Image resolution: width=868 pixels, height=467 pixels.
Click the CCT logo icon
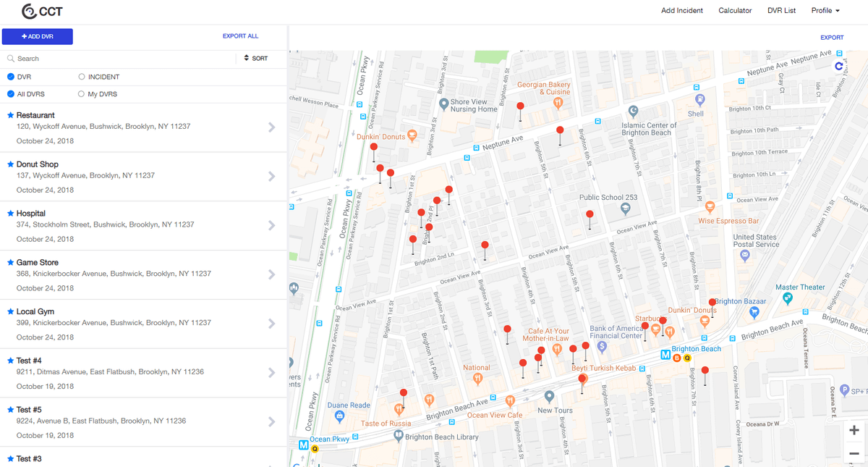tap(30, 11)
